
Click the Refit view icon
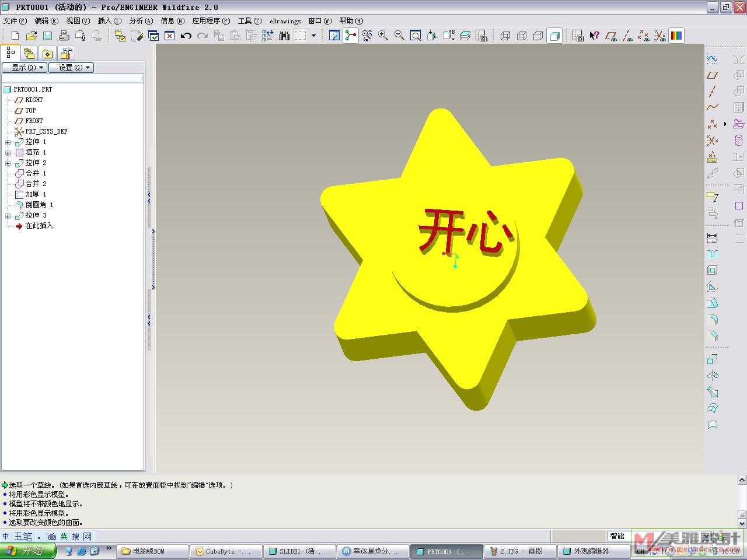(416, 36)
